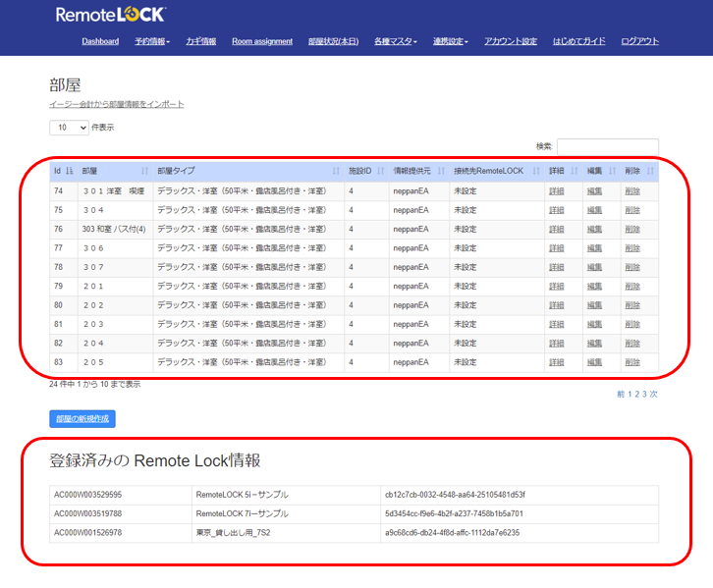Go to pagination page 2
This screenshot has height=588, width=713.
point(637,394)
